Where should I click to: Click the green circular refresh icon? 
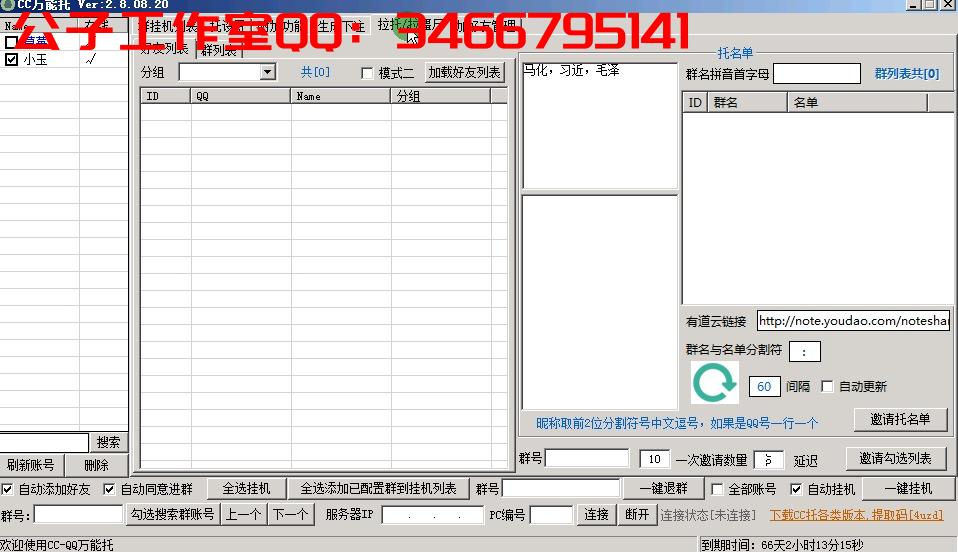714,383
